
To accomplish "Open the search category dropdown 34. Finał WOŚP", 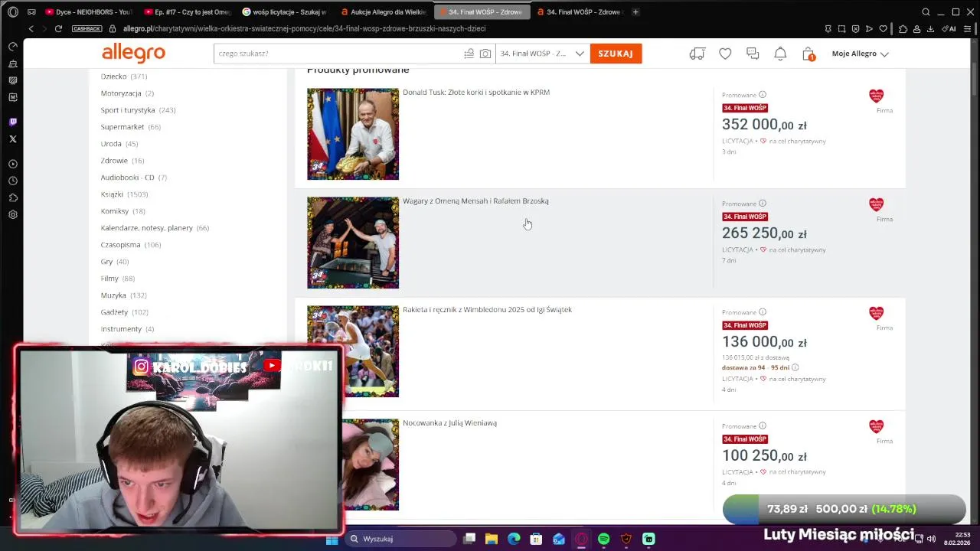I will [x=542, y=54].
